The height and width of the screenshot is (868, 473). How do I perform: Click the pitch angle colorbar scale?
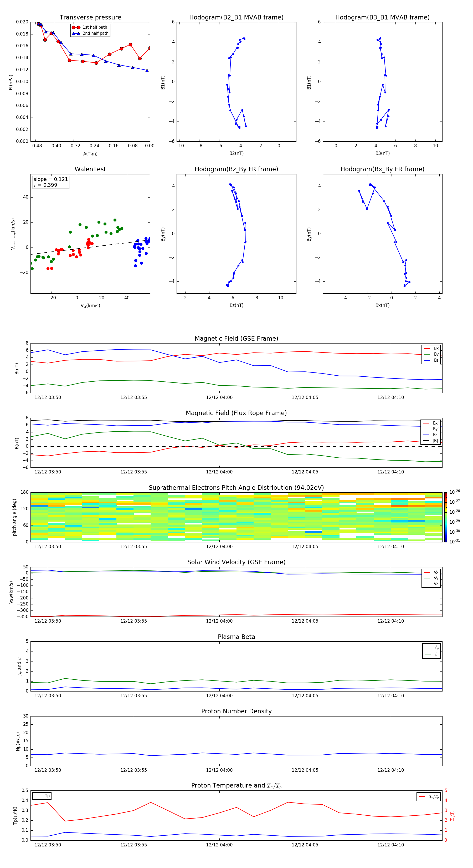tap(446, 517)
